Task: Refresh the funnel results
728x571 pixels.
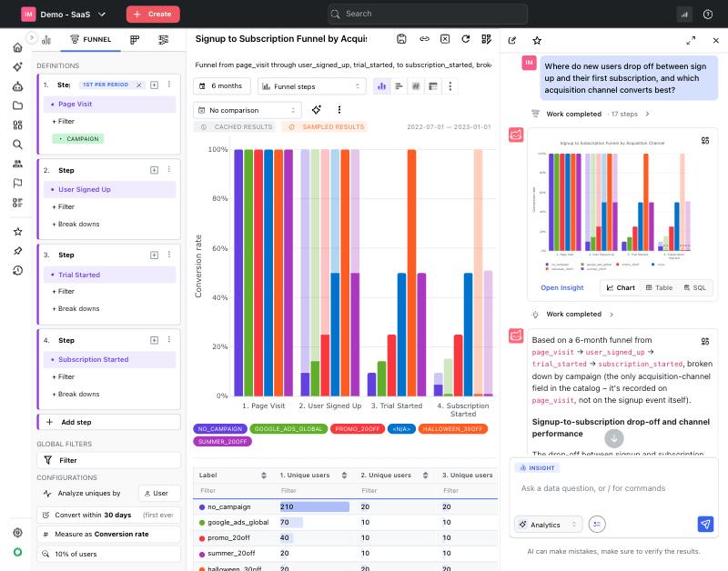Action: (x=466, y=39)
